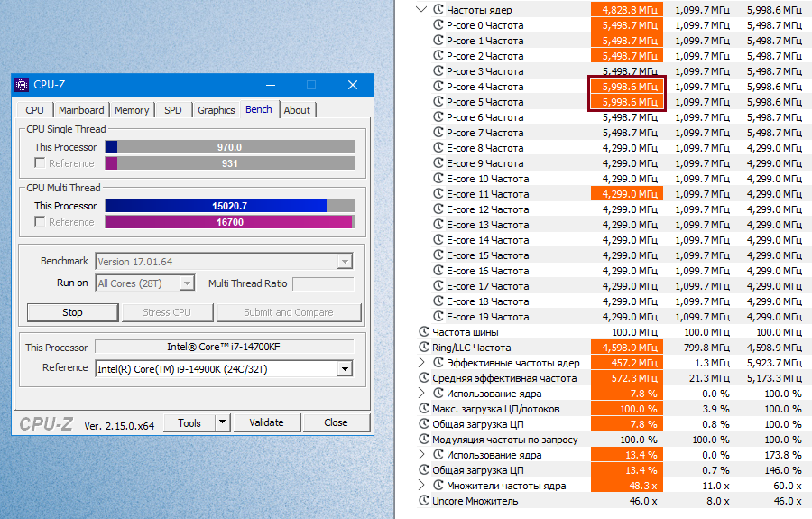Click clock icon of Эффективные частоты ядер
The height and width of the screenshot is (519, 812).
(x=438, y=363)
